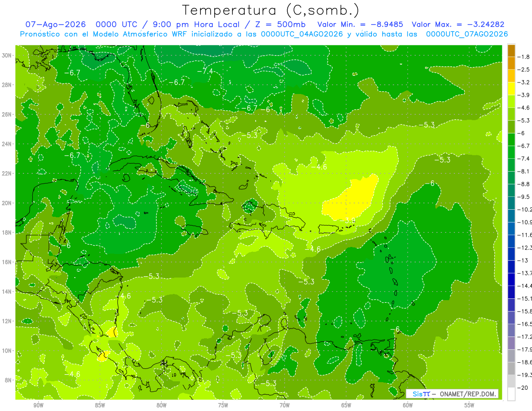This screenshot has width=532, height=411.
Task: Click the 70W longitude axis label
Action: pyautogui.click(x=285, y=405)
